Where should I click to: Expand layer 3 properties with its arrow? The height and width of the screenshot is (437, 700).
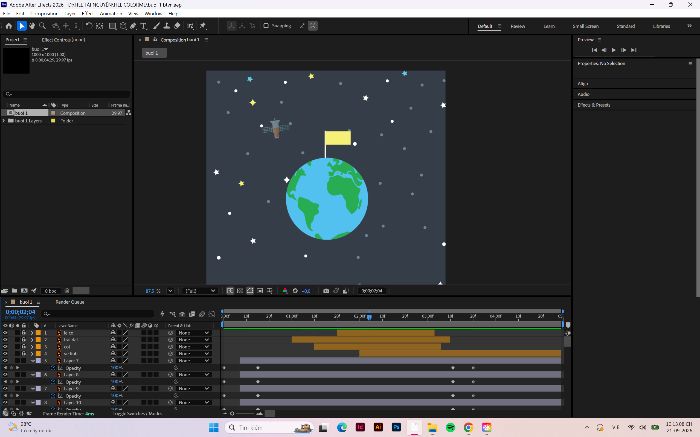(x=32, y=346)
